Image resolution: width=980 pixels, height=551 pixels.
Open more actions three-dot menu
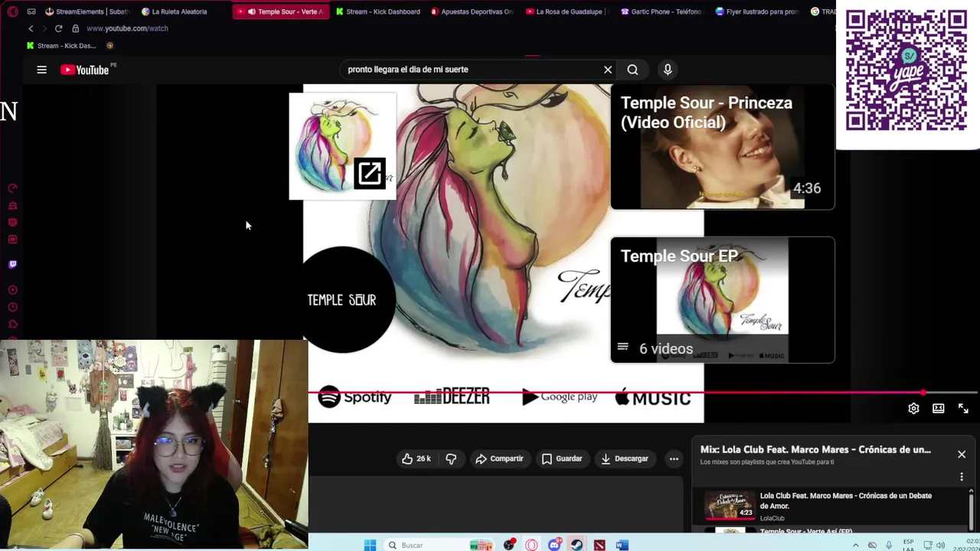(674, 458)
